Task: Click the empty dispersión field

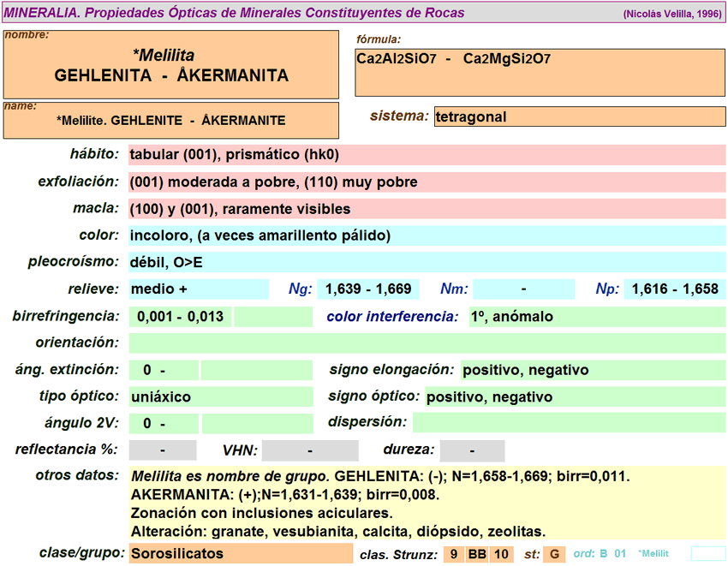Action: [x=569, y=422]
